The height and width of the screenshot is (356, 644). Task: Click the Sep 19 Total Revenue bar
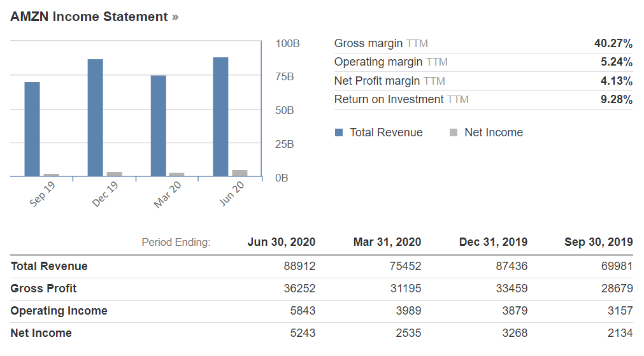click(32, 129)
